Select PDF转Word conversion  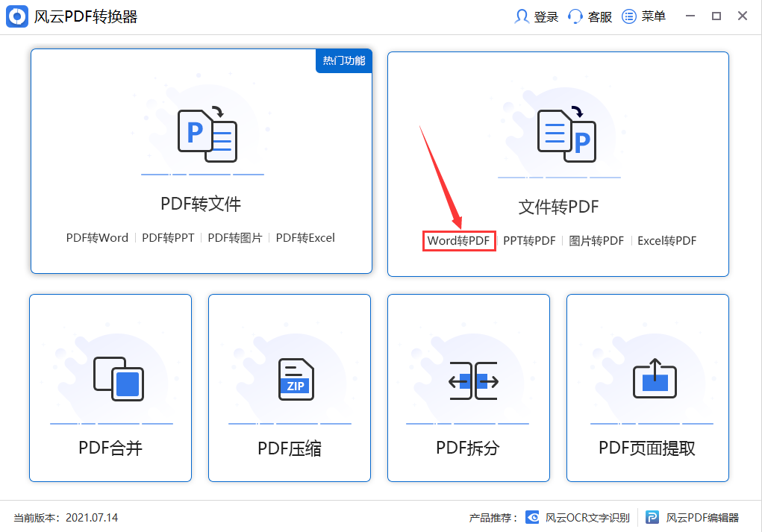tap(97, 237)
